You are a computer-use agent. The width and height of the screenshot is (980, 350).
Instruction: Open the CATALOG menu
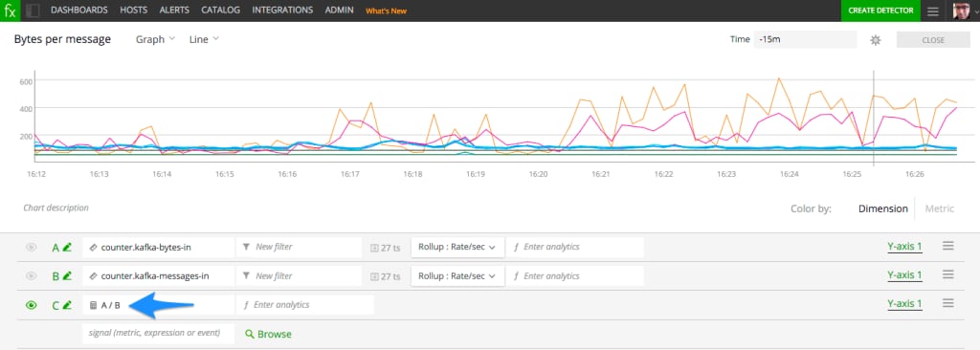[x=221, y=11]
